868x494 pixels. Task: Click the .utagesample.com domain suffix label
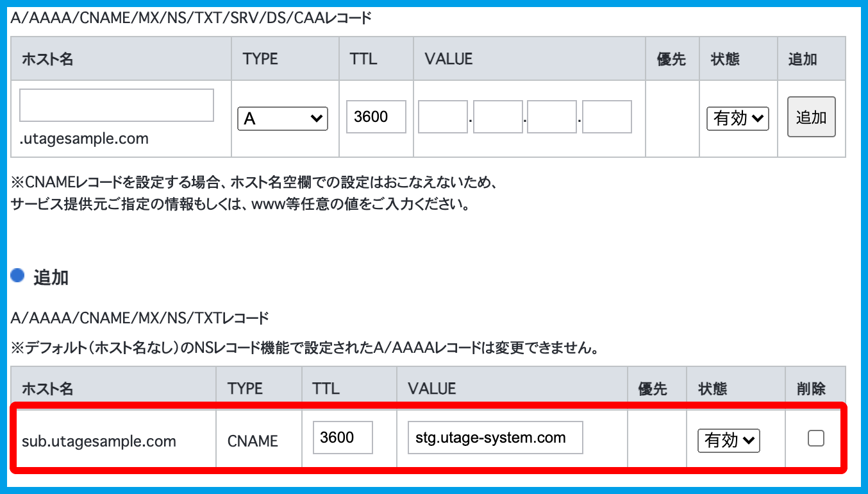(x=84, y=139)
